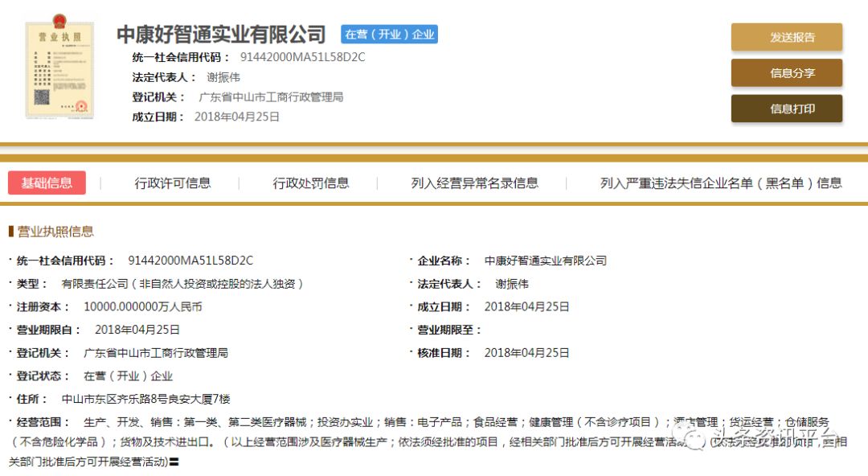Screen dimensions: 868x476
Task: Click the 信息打印 button
Action: coord(786,109)
